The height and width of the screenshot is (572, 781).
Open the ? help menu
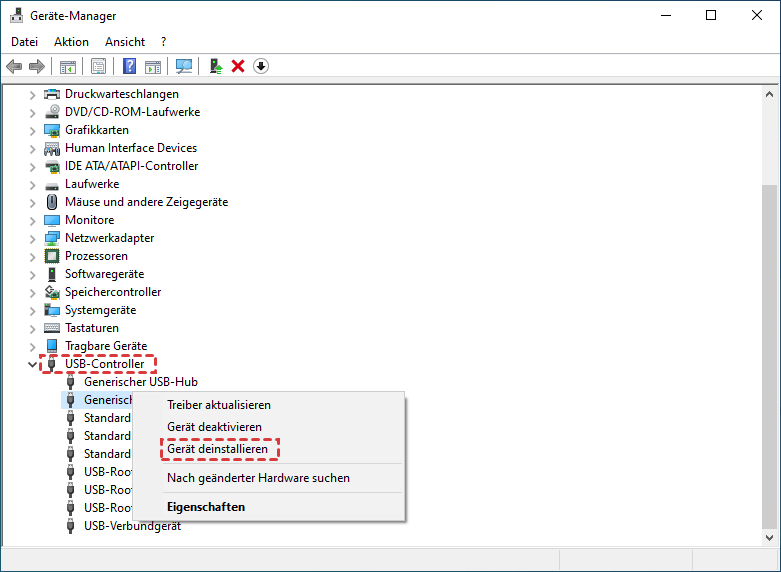coord(163,42)
